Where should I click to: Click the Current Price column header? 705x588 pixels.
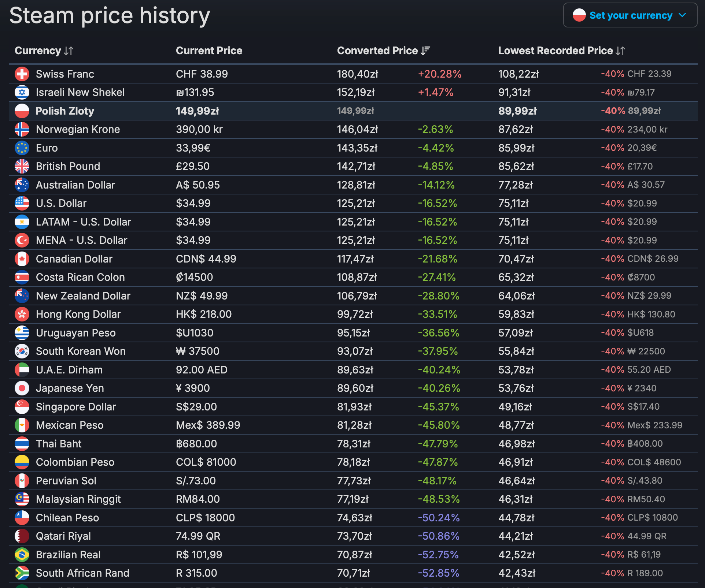[x=209, y=51]
